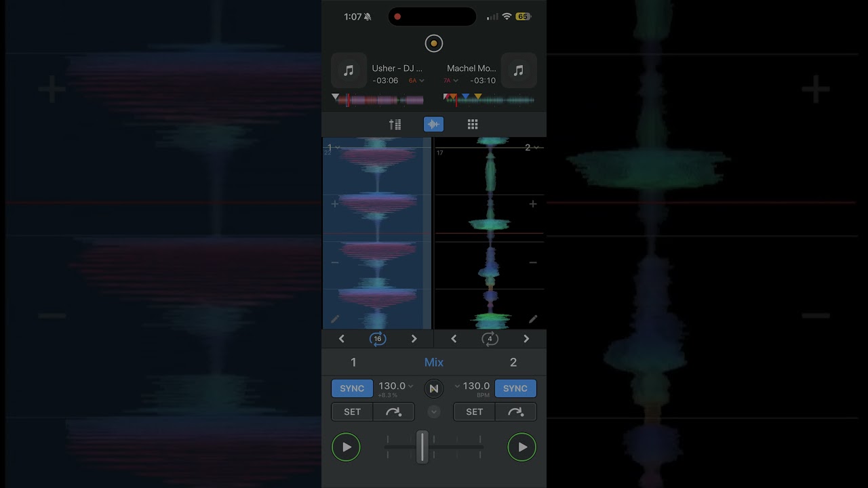868x488 pixels.
Task: Select the deck 1 tab
Action: pos(353,363)
